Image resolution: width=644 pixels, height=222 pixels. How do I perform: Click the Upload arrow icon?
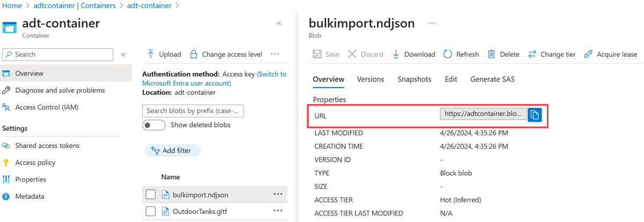(x=151, y=54)
